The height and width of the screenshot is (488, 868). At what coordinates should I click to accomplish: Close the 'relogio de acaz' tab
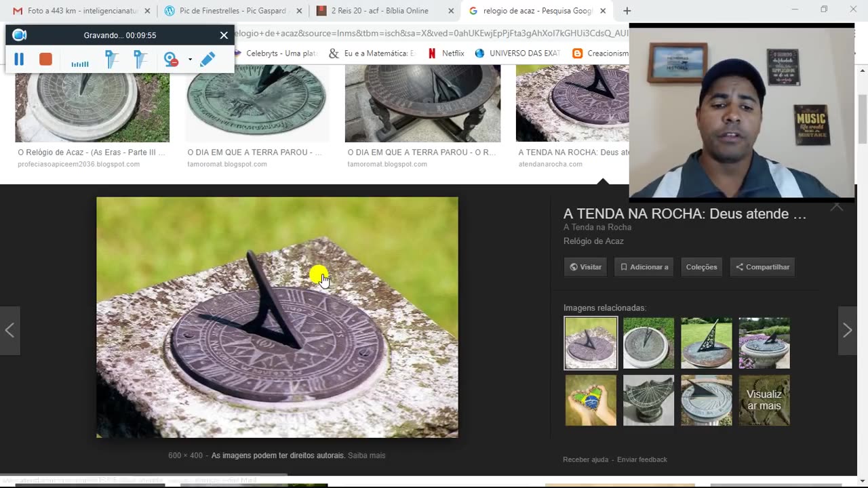[603, 11]
